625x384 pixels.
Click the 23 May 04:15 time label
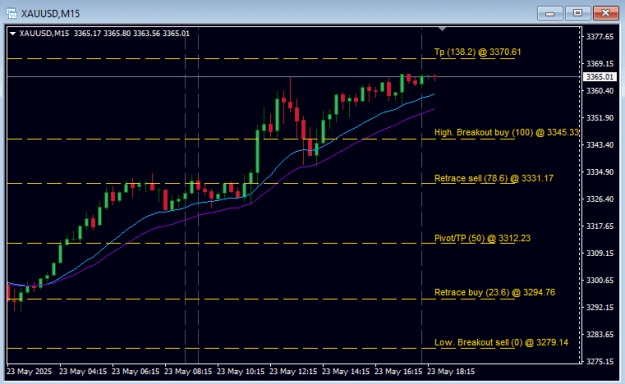pos(83,371)
